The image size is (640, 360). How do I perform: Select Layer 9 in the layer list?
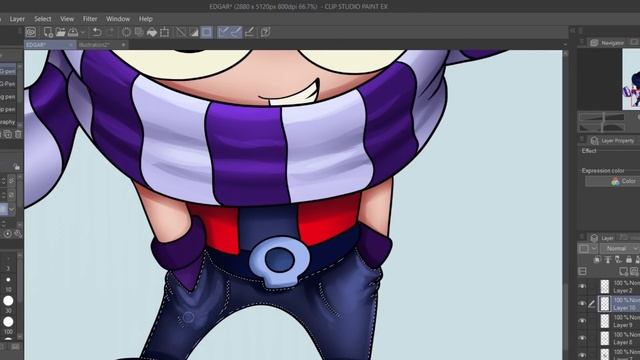(x=619, y=321)
